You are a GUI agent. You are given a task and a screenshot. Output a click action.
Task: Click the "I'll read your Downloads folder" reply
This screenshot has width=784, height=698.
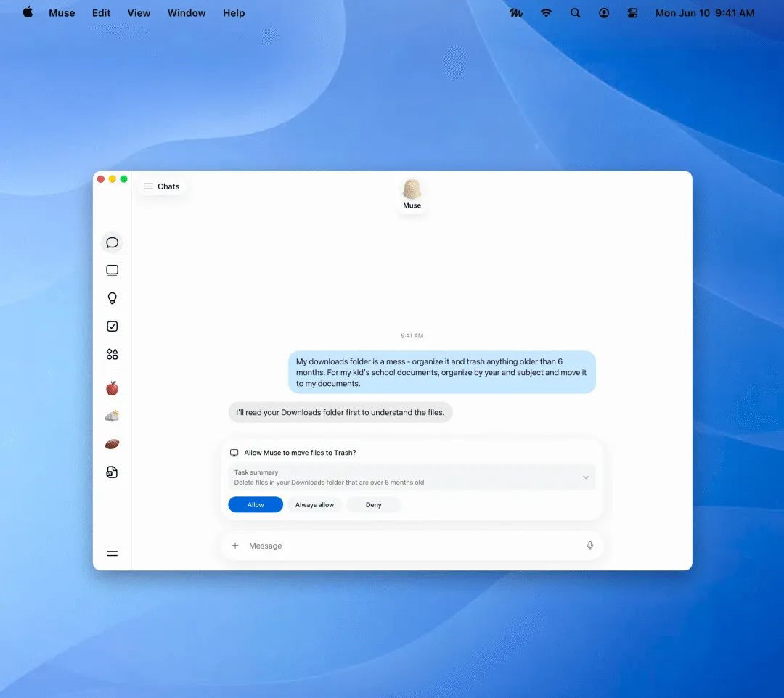[x=340, y=412]
